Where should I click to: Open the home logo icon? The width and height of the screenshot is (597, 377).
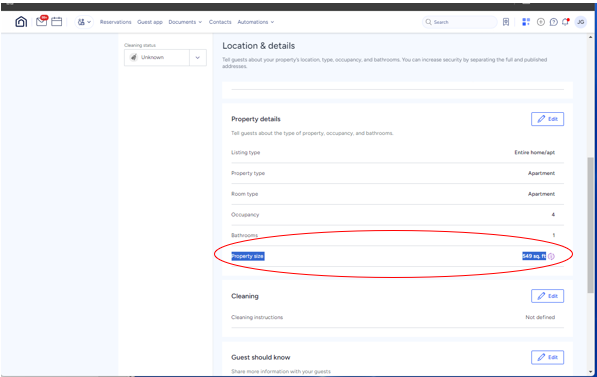tap(21, 22)
